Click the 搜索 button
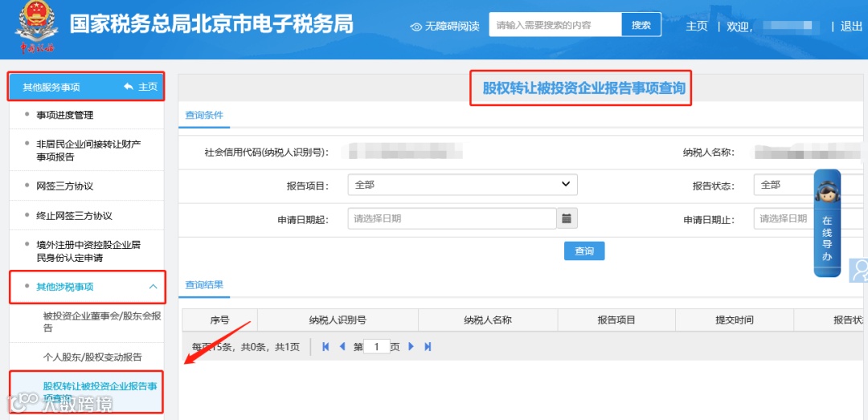This screenshot has height=420, width=868. 641,25
